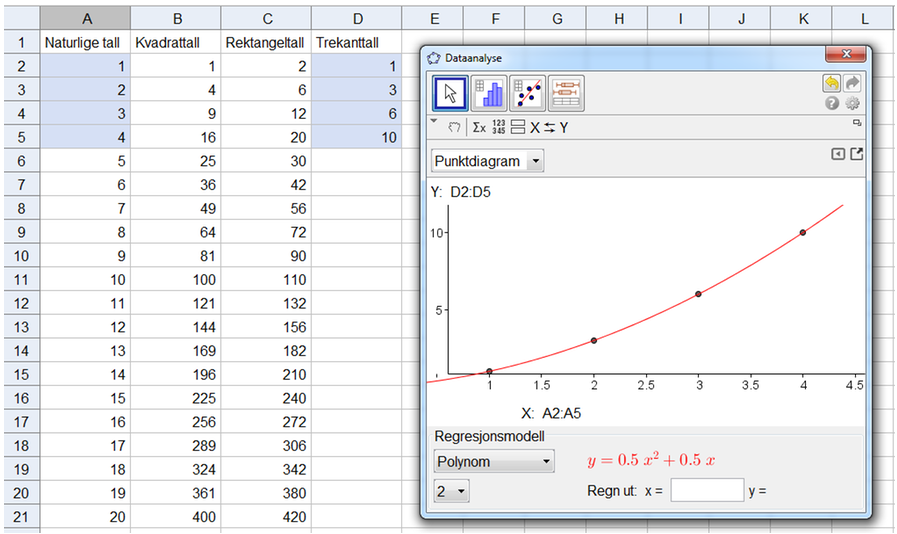
Task: Click the Undo arrow icon
Action: (832, 84)
